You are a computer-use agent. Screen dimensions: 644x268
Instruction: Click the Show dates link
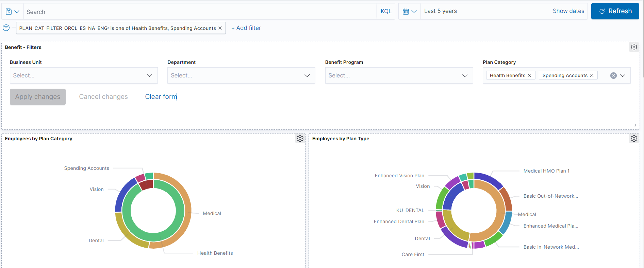coord(568,11)
